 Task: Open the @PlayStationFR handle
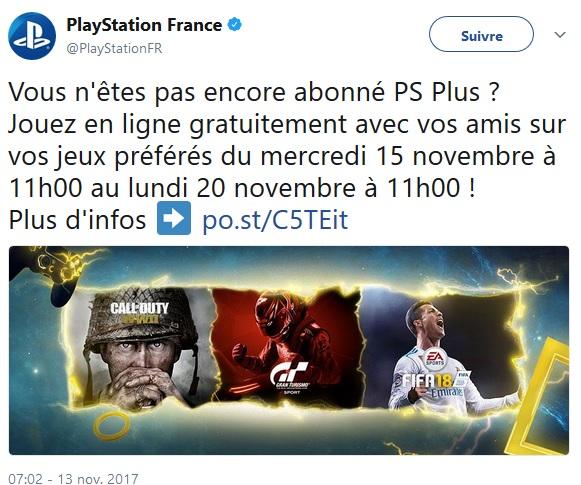click(114, 49)
